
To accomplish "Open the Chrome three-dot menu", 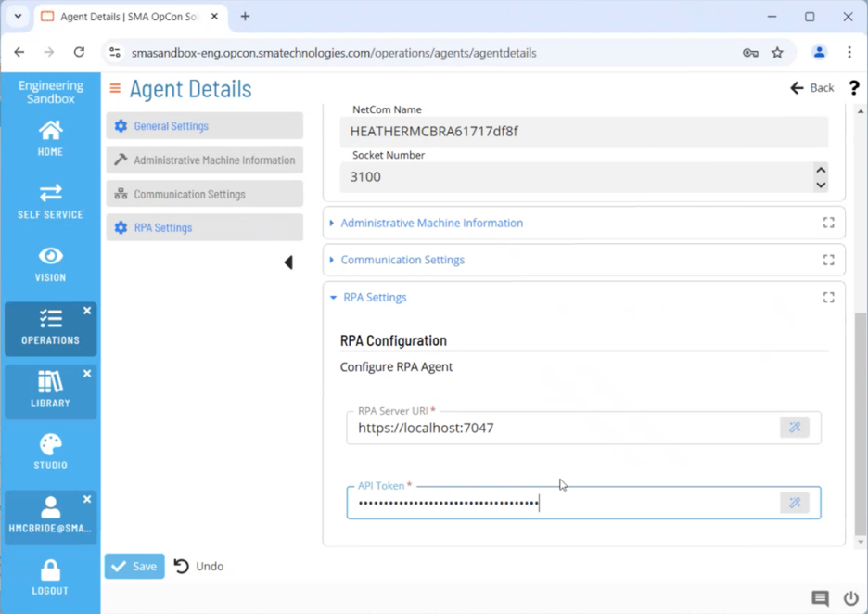I will pyautogui.click(x=849, y=53).
